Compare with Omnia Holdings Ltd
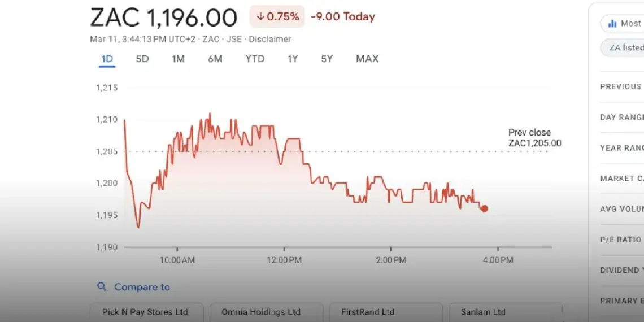Screen dimensions: 644x322 261,312
